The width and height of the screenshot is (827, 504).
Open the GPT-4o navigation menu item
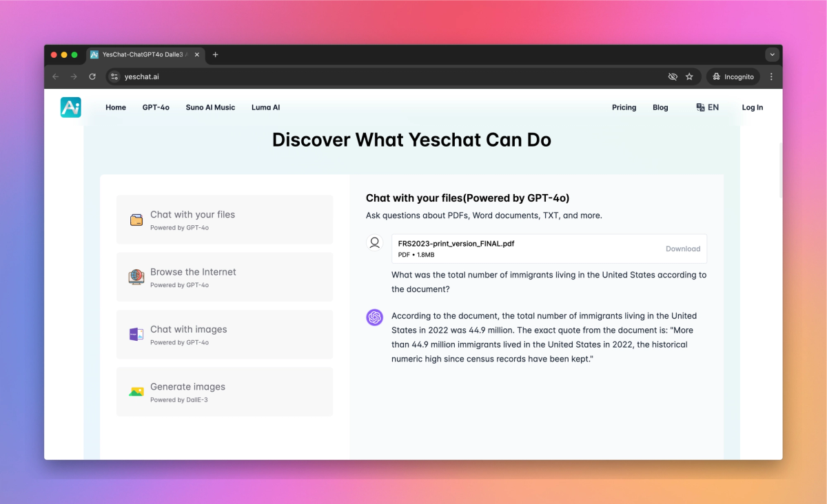tap(156, 107)
